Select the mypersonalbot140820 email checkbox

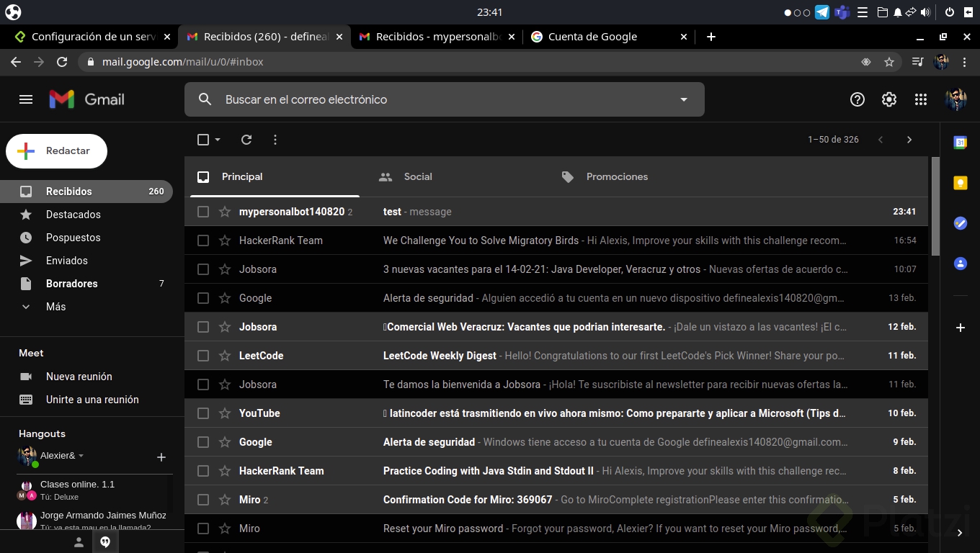pyautogui.click(x=203, y=212)
